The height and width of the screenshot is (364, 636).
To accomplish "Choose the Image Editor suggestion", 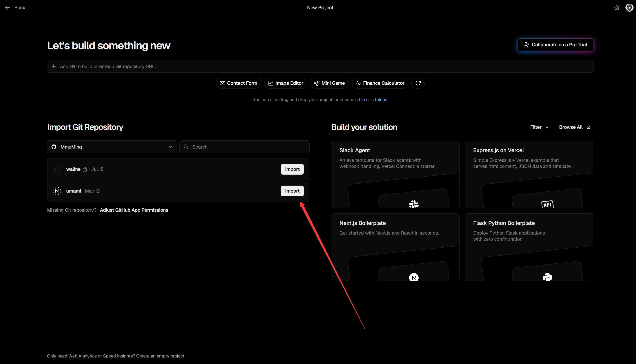I will [285, 83].
